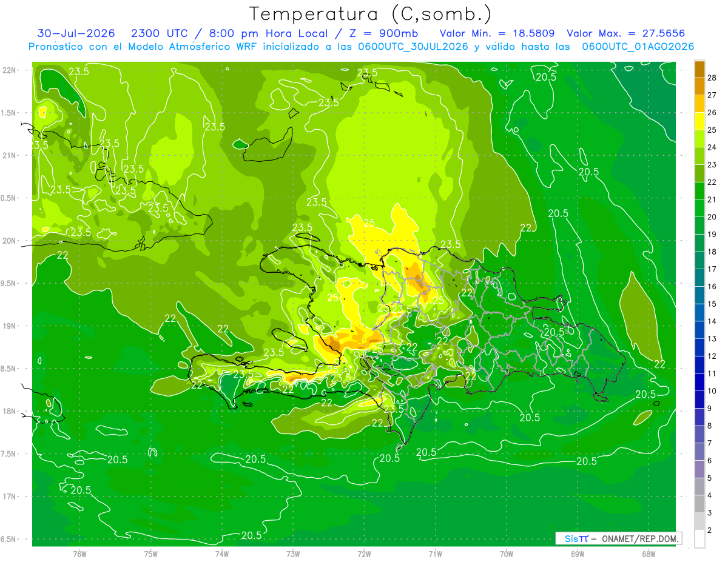Click the color scale value 9
This screenshot has width=728, height=562.
click(710, 409)
